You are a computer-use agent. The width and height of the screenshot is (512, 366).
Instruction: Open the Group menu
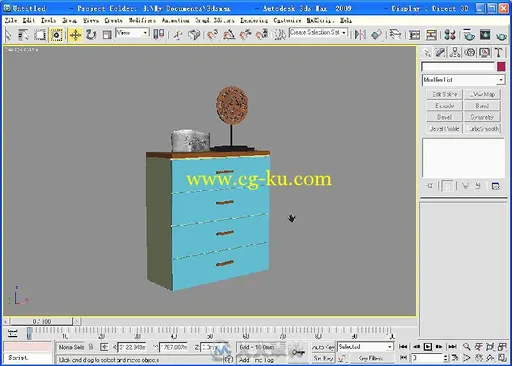tap(69, 21)
